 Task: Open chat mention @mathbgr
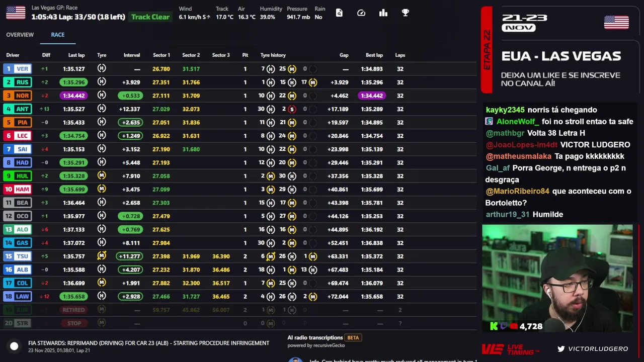tap(505, 133)
